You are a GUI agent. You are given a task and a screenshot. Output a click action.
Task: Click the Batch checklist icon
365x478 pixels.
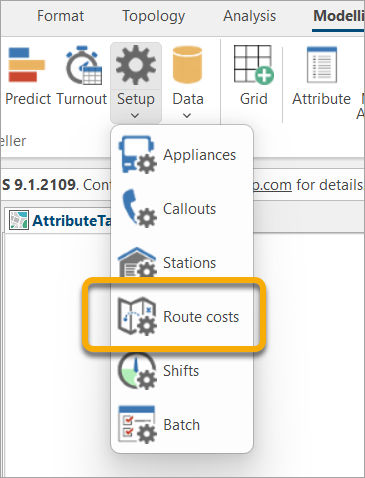tap(137, 424)
